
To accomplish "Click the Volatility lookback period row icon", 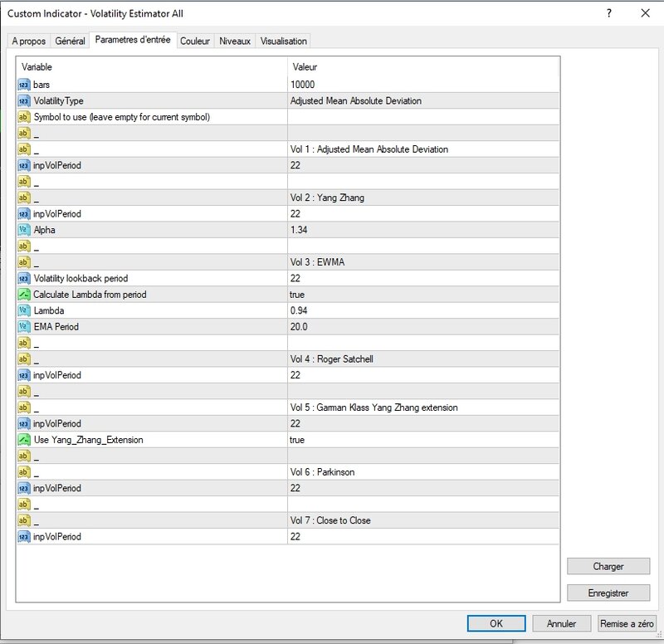I will pyautogui.click(x=24, y=278).
